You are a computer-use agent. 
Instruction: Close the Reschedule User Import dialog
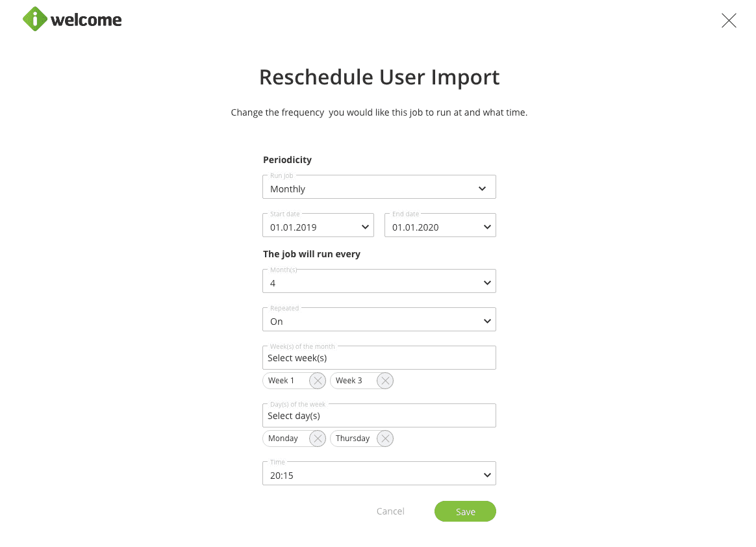[x=729, y=21]
